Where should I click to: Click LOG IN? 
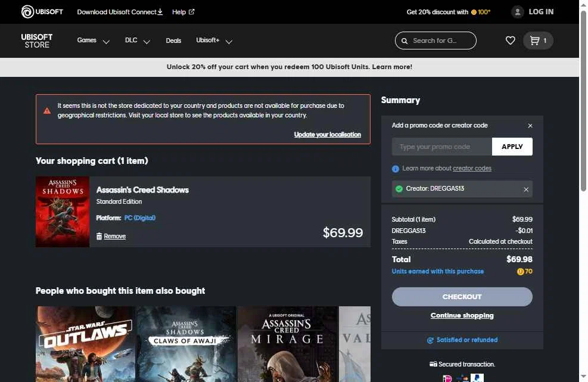tap(541, 12)
